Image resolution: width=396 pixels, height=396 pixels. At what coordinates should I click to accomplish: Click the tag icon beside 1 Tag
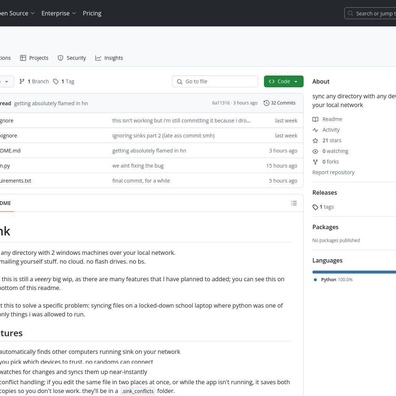56,81
